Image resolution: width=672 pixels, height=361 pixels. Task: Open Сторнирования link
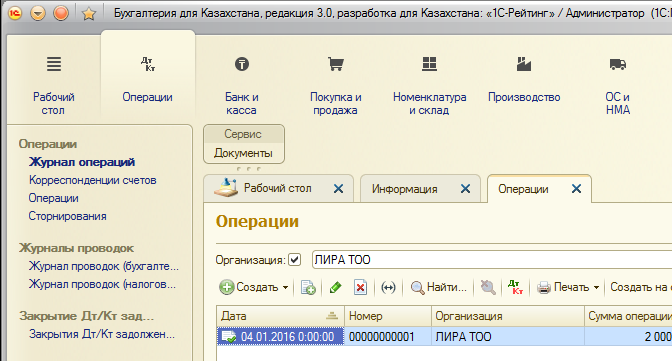[x=67, y=216]
